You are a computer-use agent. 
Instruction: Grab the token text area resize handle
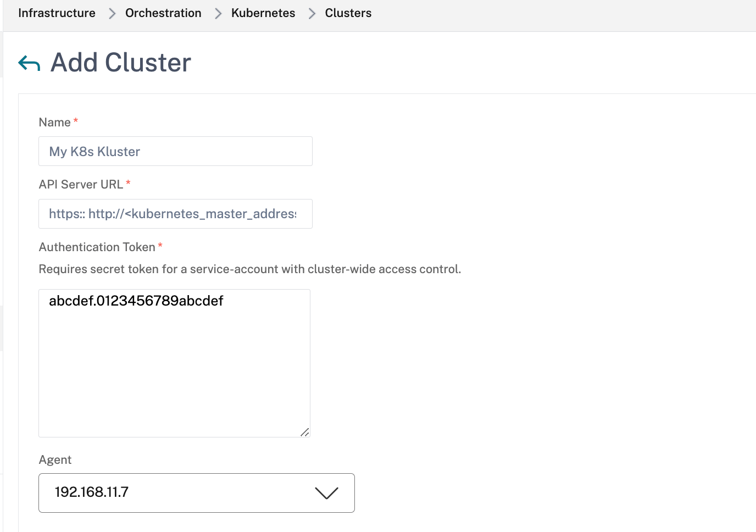(305, 432)
